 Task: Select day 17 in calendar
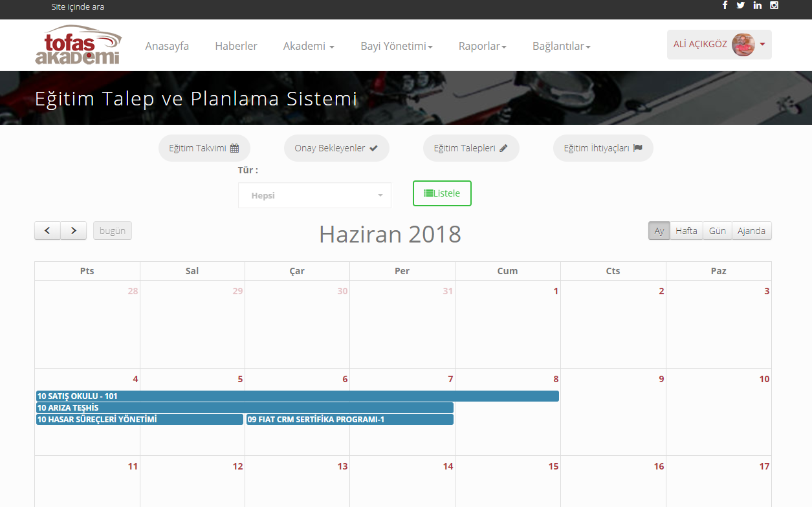point(764,466)
